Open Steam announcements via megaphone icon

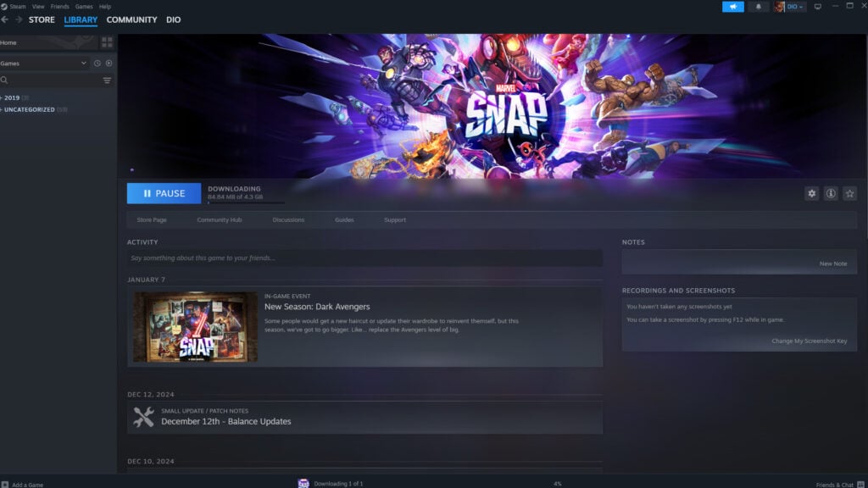pos(732,7)
